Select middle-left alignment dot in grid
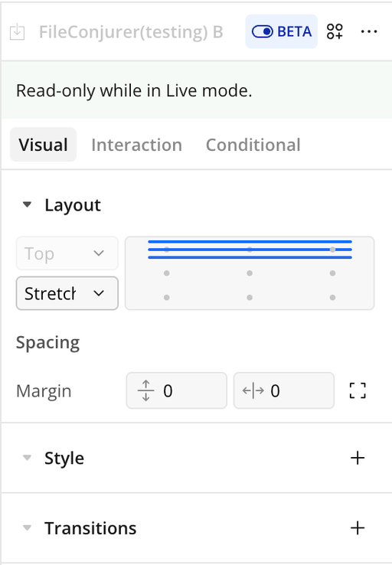The height and width of the screenshot is (565, 392). 166,273
